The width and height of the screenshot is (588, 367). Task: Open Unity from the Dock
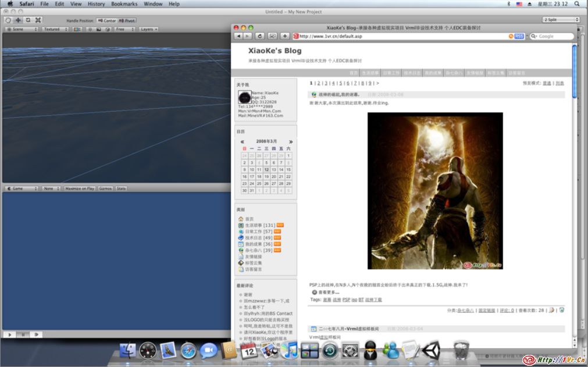click(x=431, y=350)
